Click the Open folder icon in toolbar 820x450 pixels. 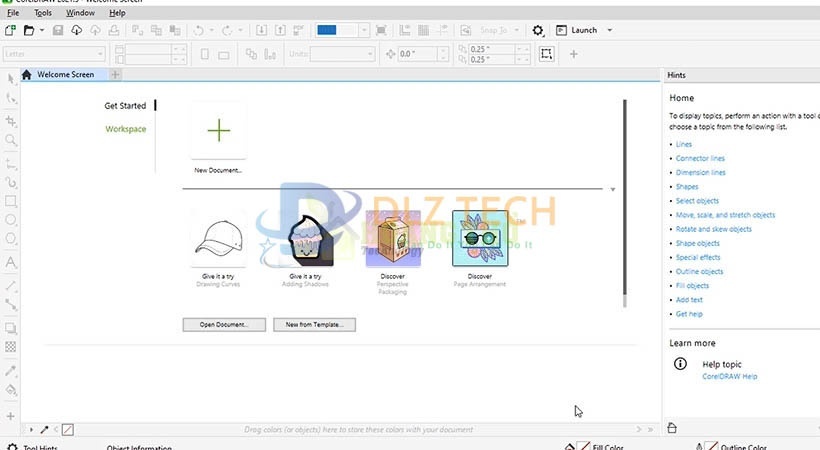pos(29,31)
